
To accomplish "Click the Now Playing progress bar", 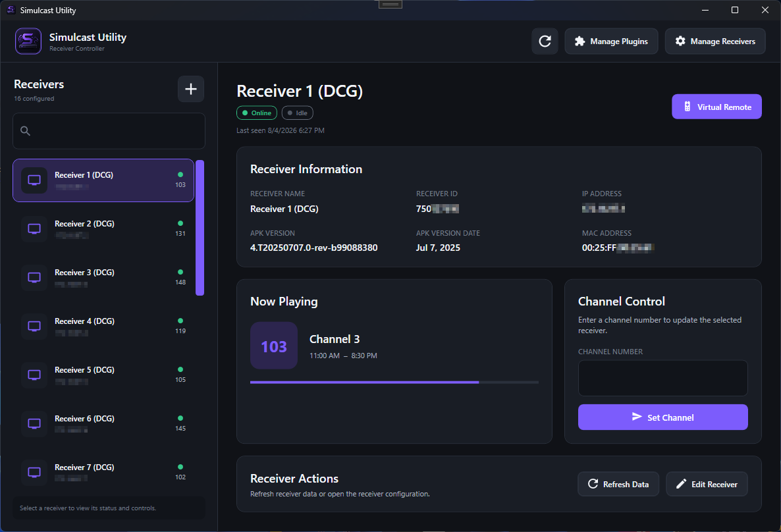I will 394,383.
